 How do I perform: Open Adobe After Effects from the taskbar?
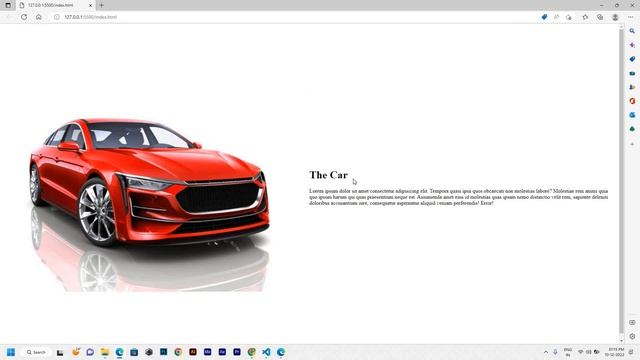pyautogui.click(x=222, y=351)
